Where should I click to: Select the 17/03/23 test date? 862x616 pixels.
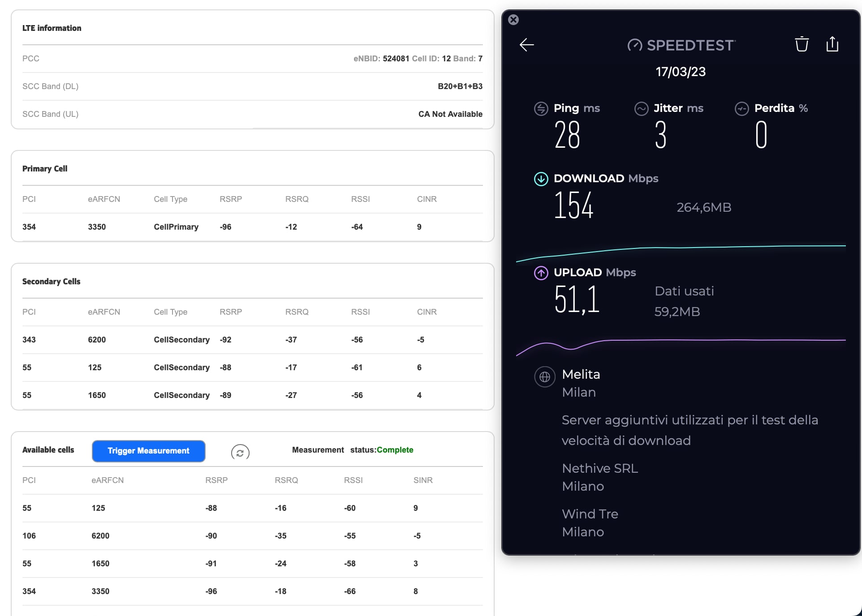coord(680,72)
